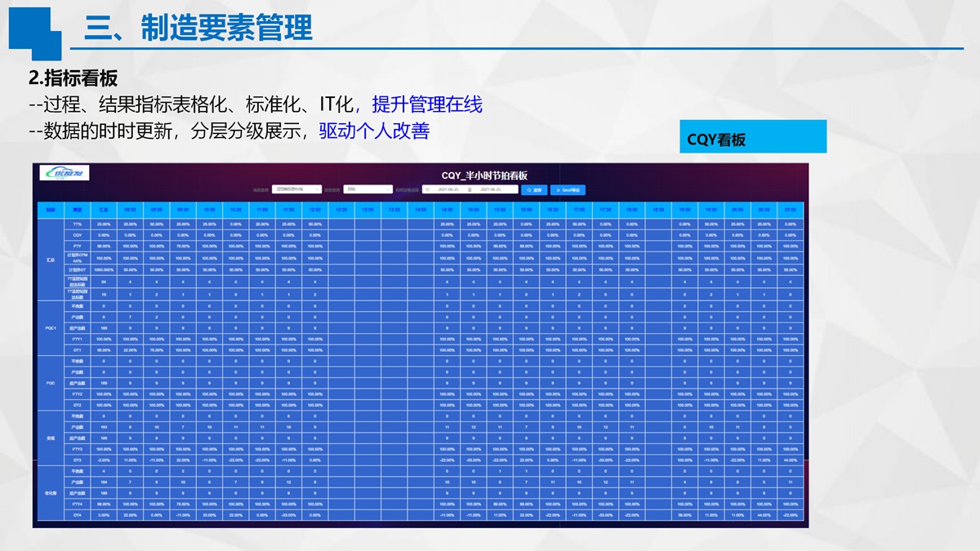This screenshot has width=980, height=551.
Task: Click the 站别 column header
Action: tap(51, 210)
